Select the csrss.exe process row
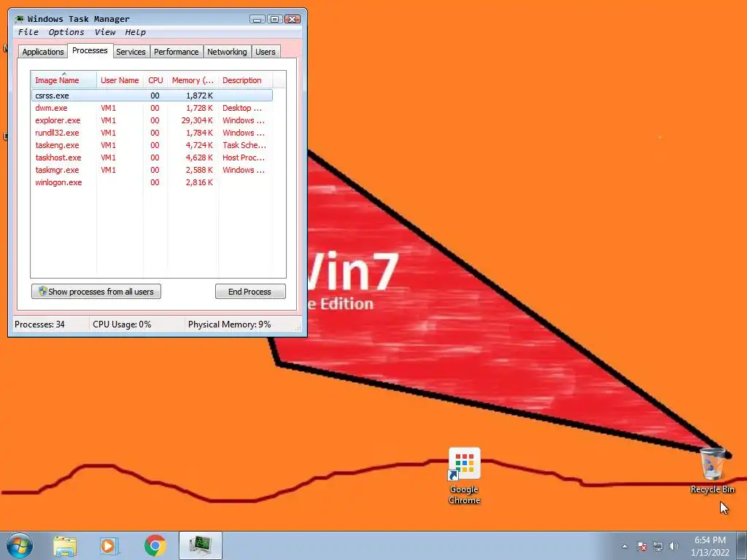The image size is (747, 560). (x=152, y=96)
